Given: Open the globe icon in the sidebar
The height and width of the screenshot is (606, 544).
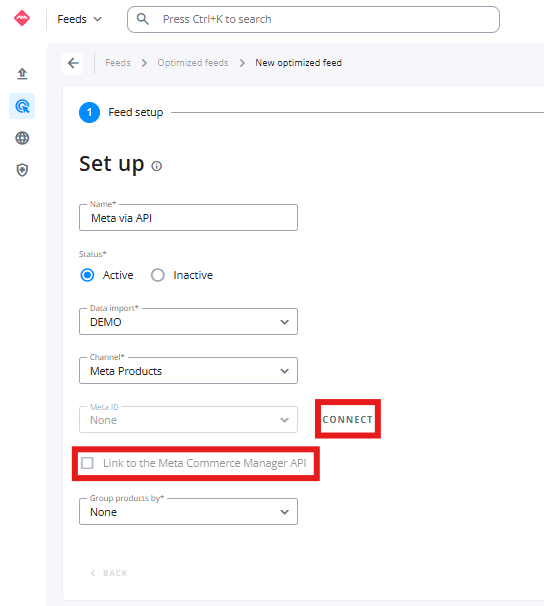Looking at the screenshot, I should (22, 138).
